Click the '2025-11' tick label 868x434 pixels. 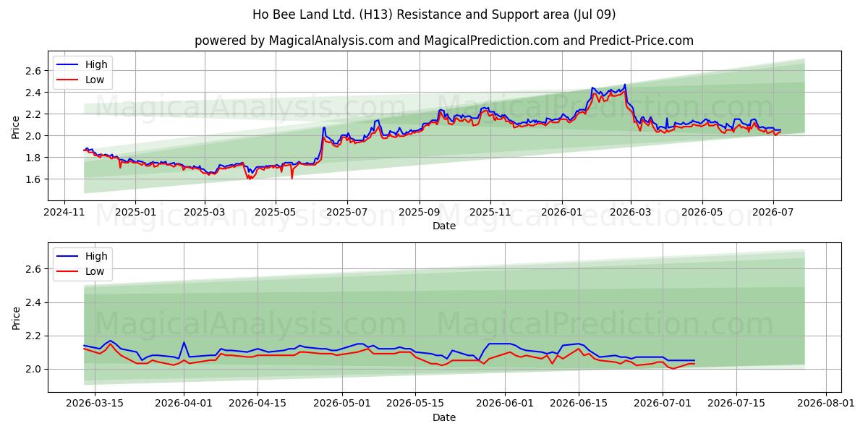490,212
